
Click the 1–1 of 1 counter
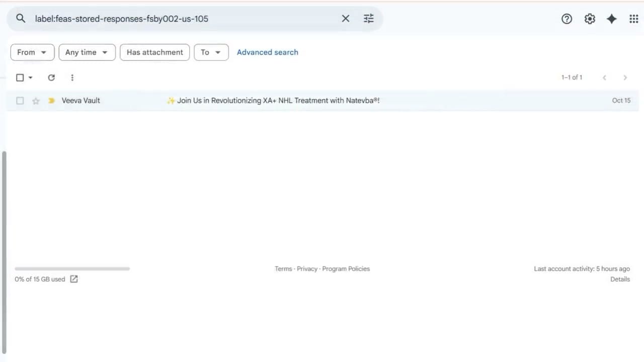572,77
